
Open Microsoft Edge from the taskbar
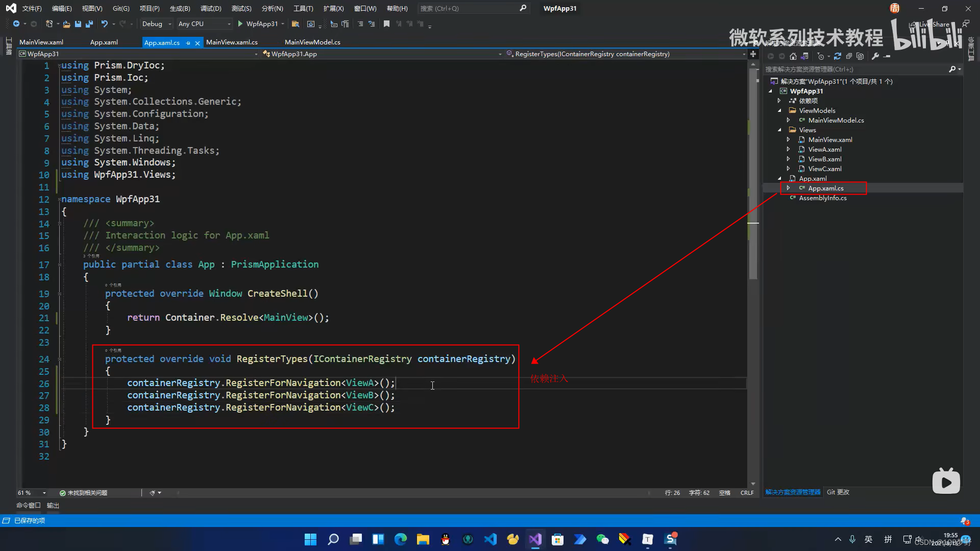click(401, 539)
